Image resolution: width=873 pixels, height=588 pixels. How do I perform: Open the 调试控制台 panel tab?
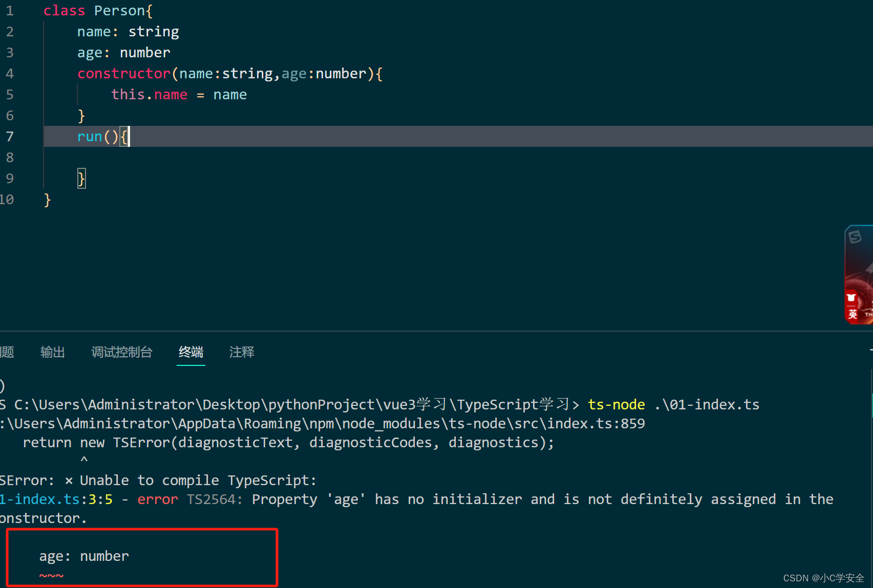pos(121,352)
